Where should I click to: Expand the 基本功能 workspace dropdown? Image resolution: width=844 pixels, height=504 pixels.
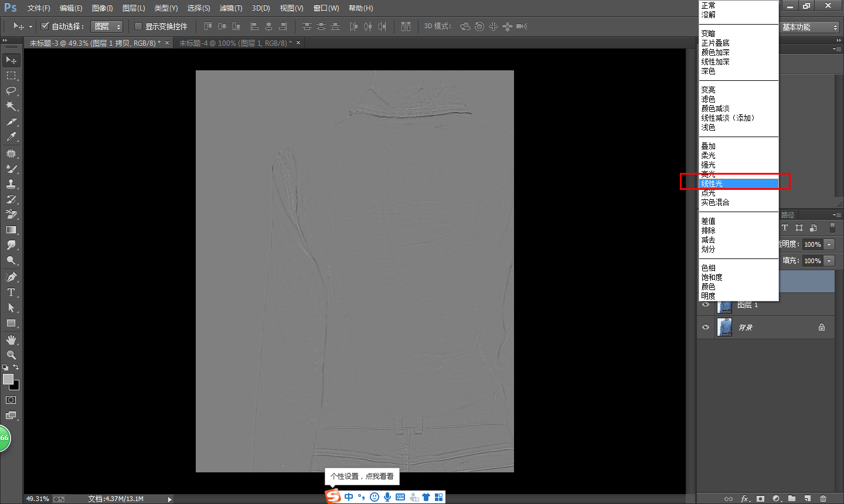pos(810,27)
